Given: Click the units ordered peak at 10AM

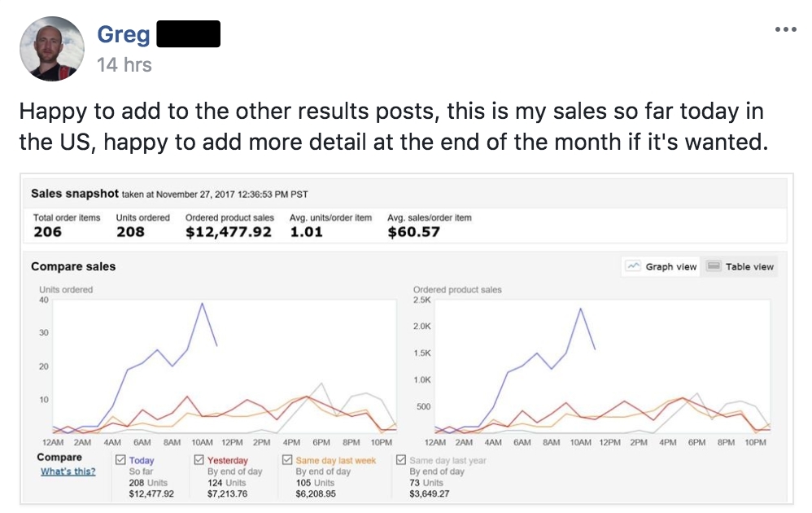Looking at the screenshot, I should 202,304.
